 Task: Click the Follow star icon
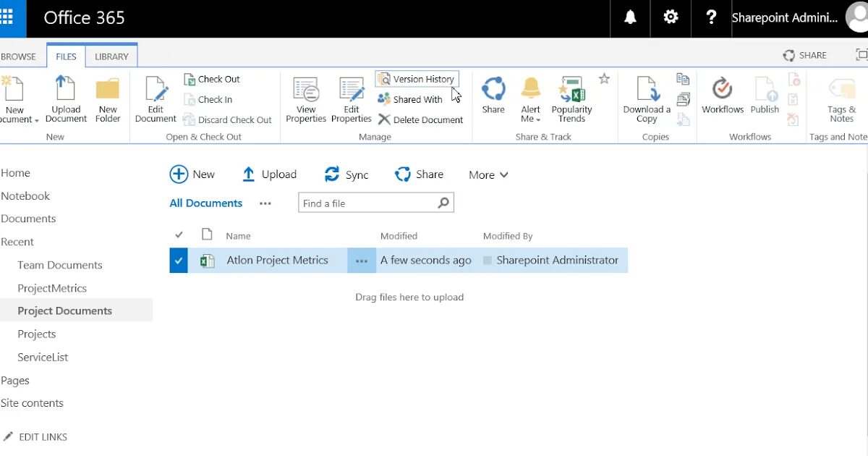tap(604, 78)
